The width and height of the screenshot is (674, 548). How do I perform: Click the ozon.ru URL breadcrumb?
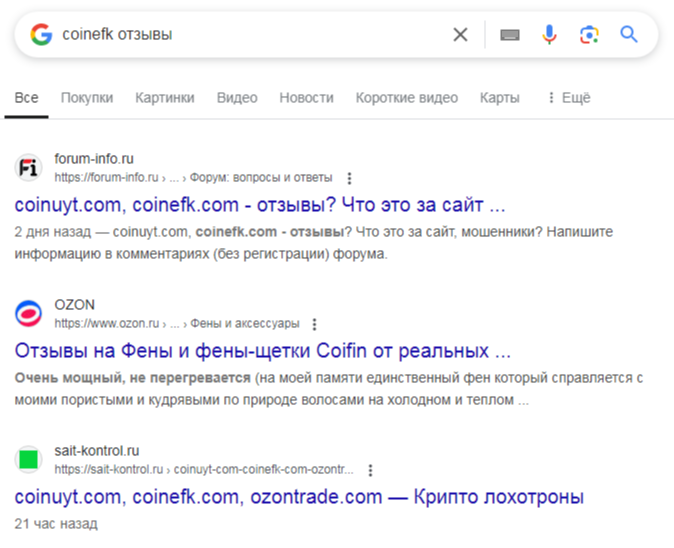(x=177, y=324)
